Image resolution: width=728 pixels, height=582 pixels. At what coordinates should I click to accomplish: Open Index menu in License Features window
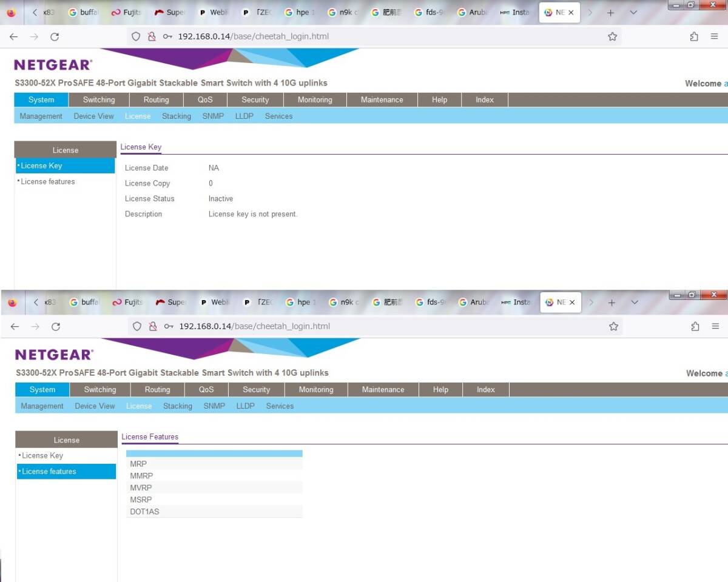pos(486,390)
